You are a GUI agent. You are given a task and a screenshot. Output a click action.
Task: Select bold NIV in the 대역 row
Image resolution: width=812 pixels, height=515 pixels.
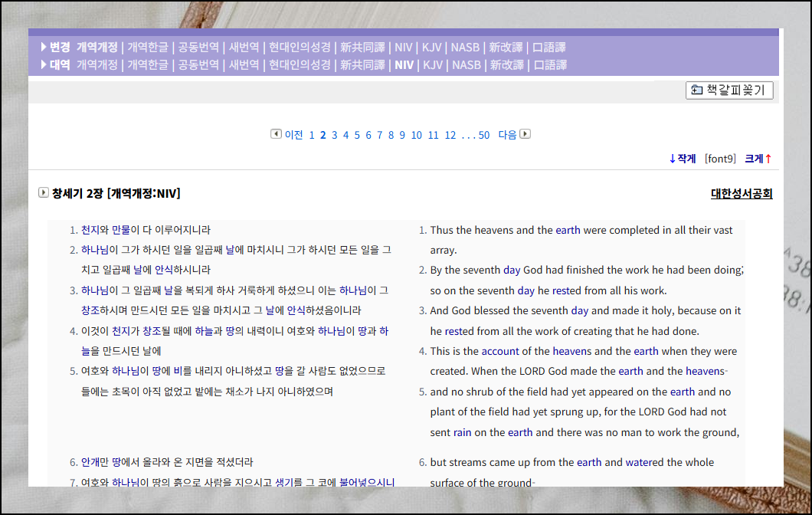[404, 65]
